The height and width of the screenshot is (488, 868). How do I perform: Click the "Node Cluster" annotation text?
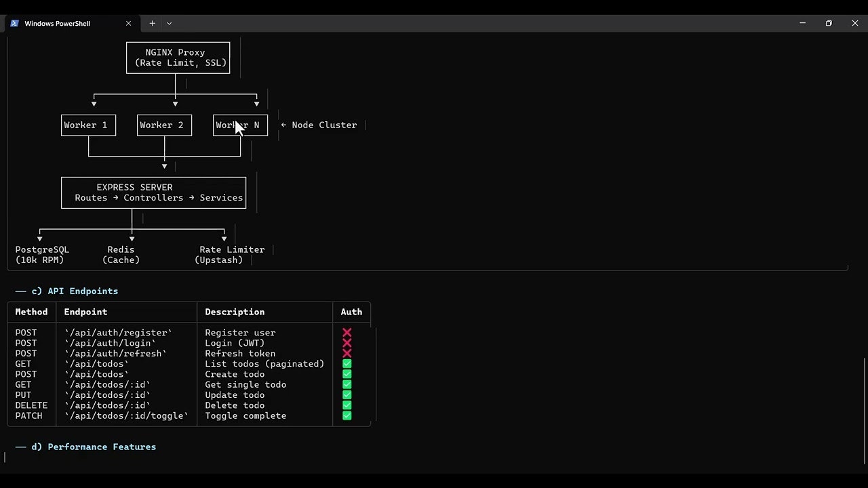point(324,125)
